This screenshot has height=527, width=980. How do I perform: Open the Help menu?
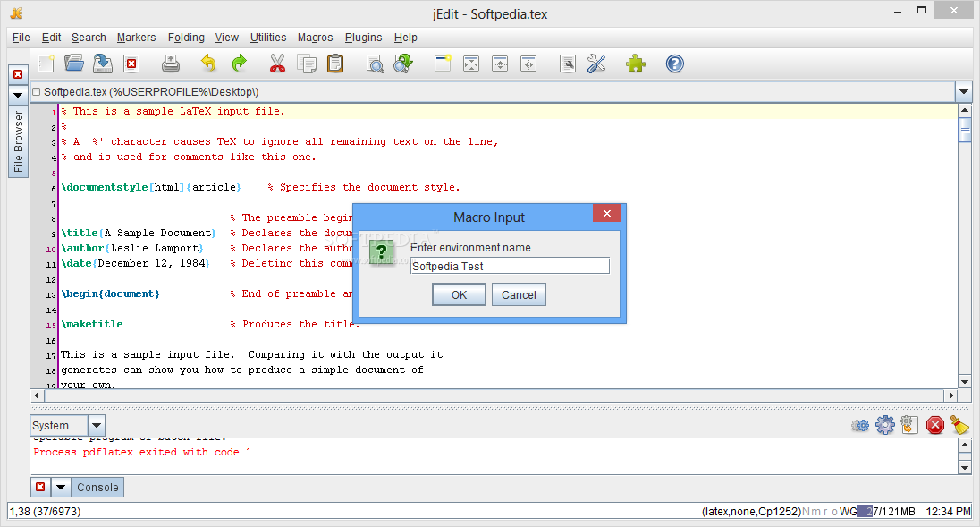406,38
